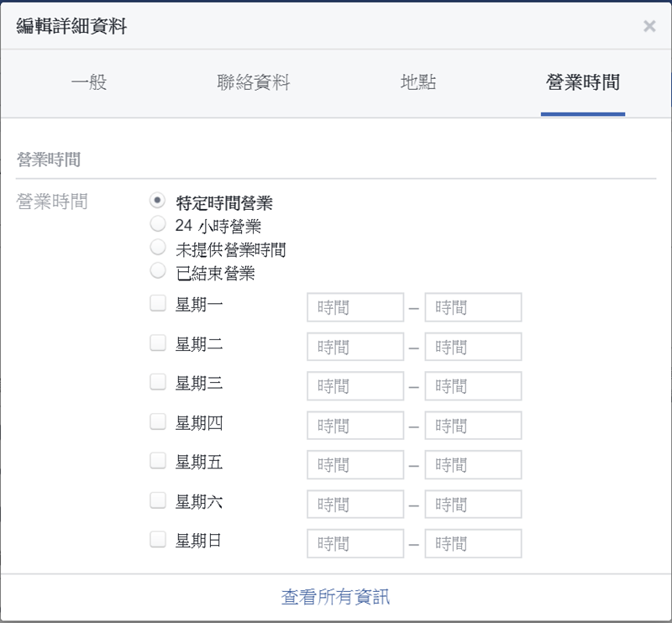Close the 編輯詳細資料 dialog

[649, 26]
